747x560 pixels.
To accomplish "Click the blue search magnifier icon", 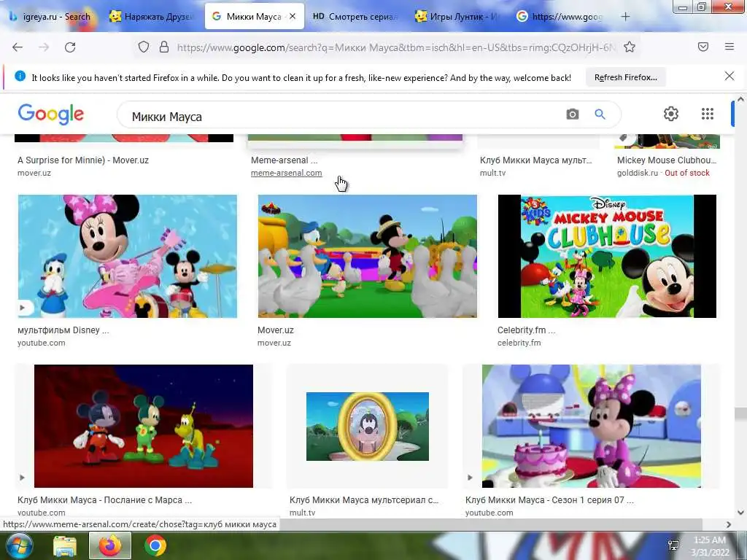I will (600, 114).
